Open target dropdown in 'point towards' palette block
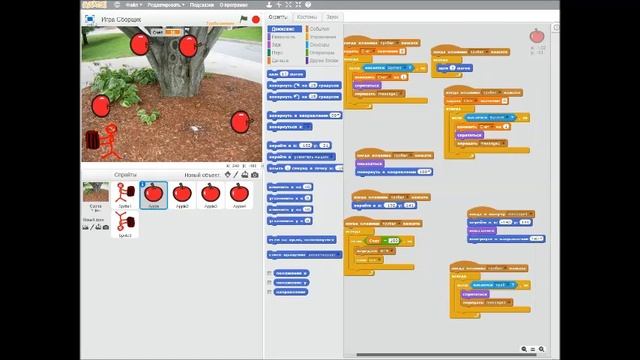 (x=307, y=127)
